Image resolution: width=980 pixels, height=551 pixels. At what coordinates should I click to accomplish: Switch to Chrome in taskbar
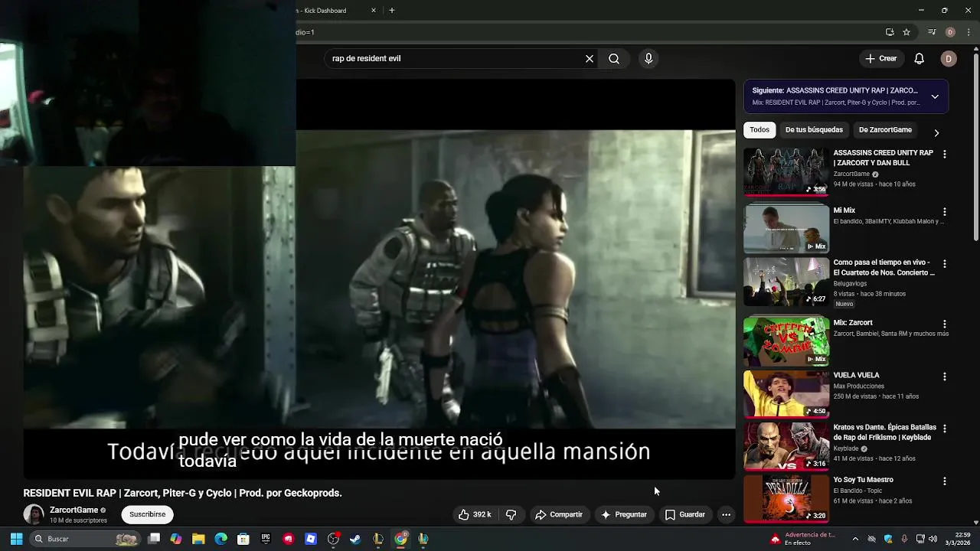coord(400,539)
